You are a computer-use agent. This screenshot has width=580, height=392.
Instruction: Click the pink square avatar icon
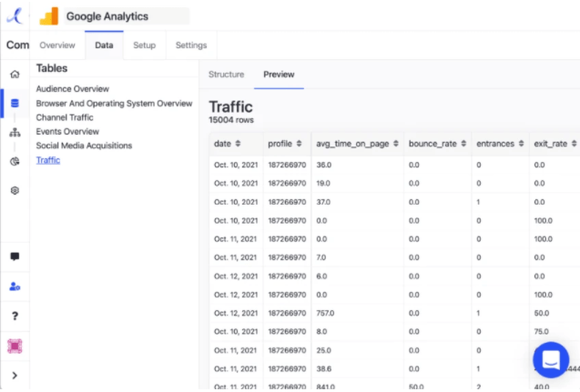coord(15,346)
